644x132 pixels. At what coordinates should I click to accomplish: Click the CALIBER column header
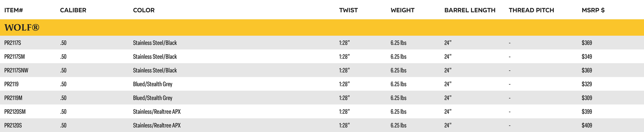pyautogui.click(x=73, y=10)
